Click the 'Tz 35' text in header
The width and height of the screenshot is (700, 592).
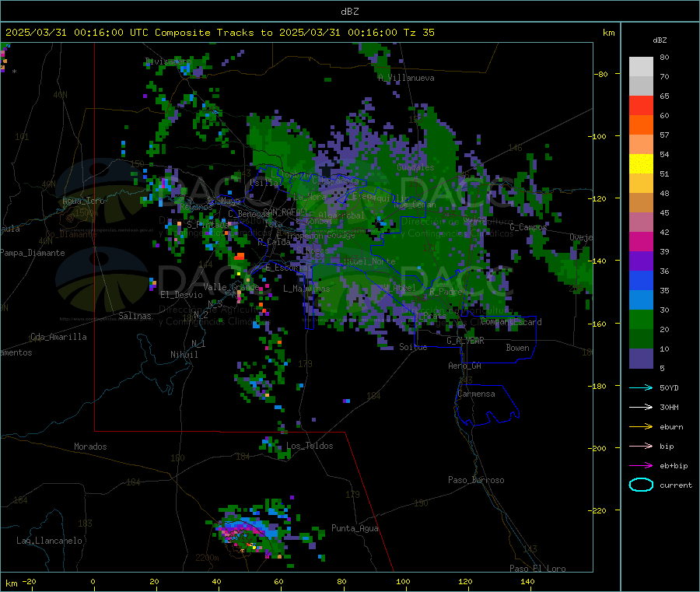(x=418, y=33)
